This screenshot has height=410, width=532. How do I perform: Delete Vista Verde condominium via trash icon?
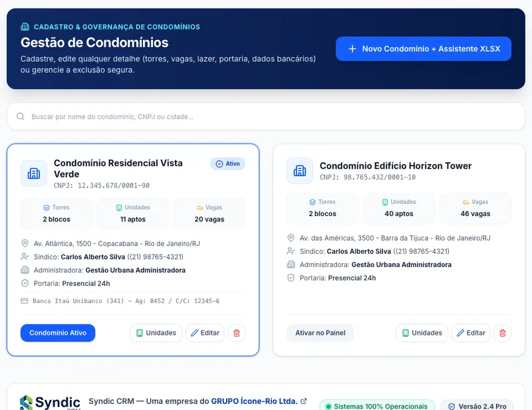pos(237,333)
